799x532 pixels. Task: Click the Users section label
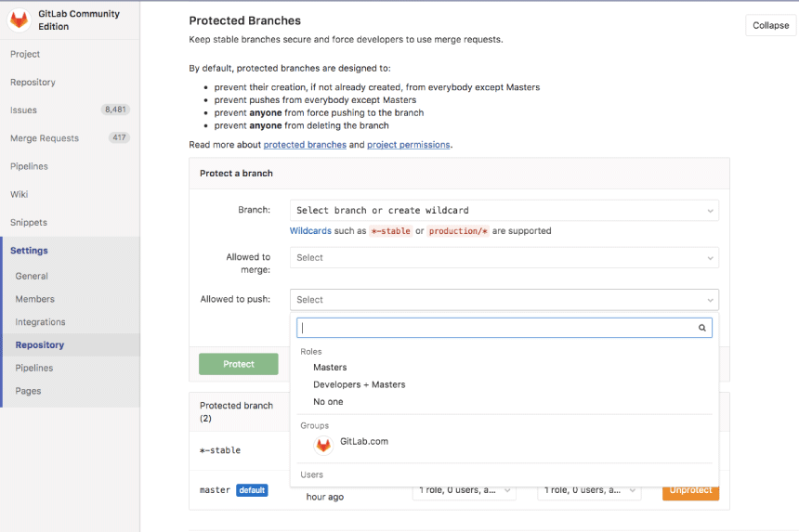311,474
